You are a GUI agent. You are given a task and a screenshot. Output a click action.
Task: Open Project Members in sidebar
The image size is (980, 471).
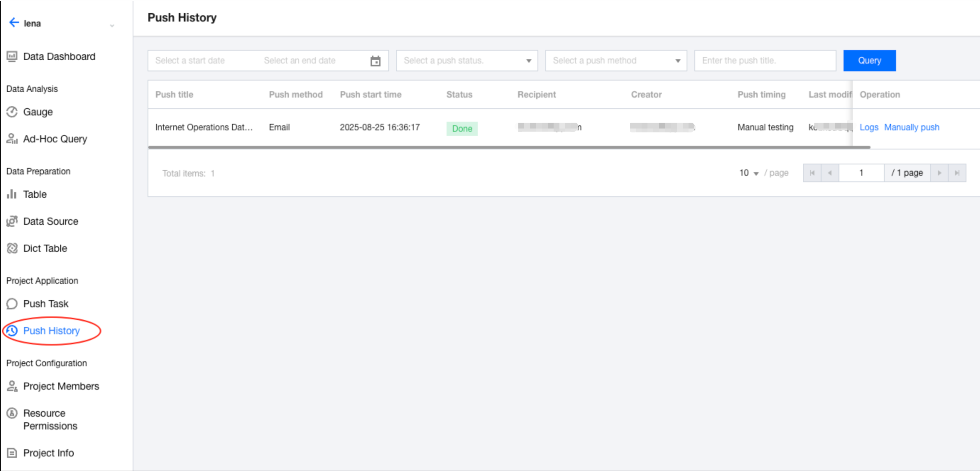click(61, 386)
